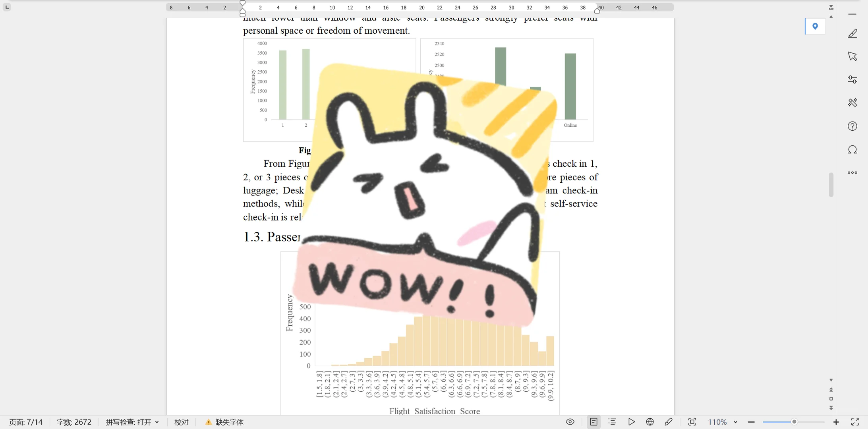Select the ink pen icon near zoom controls

click(x=669, y=422)
